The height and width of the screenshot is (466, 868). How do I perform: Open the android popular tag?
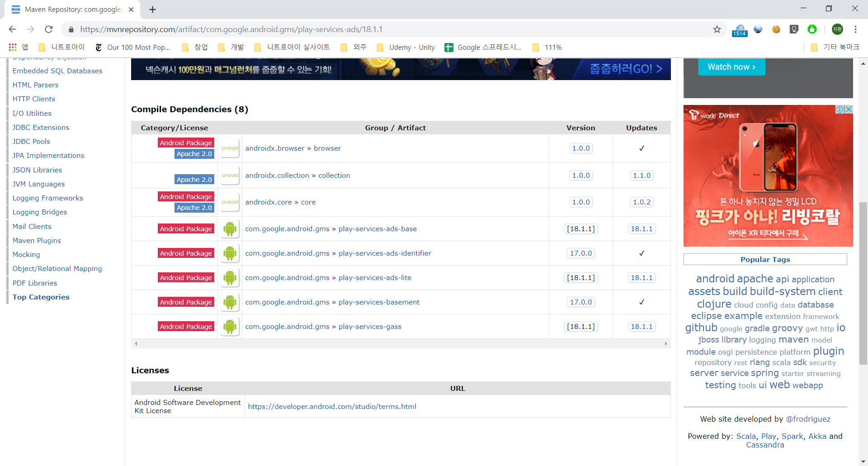[x=715, y=279]
